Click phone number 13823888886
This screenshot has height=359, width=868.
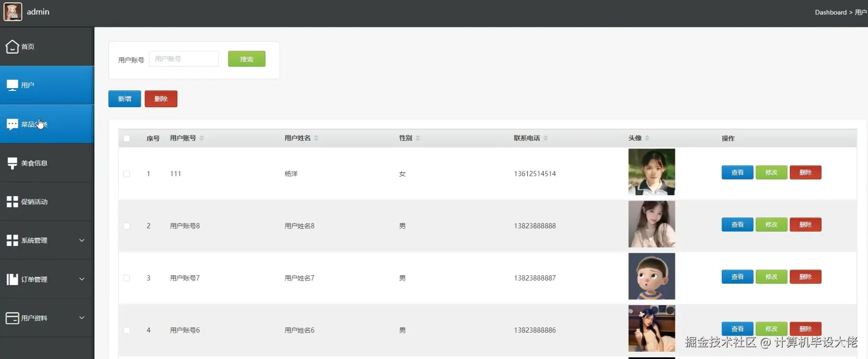pos(535,330)
